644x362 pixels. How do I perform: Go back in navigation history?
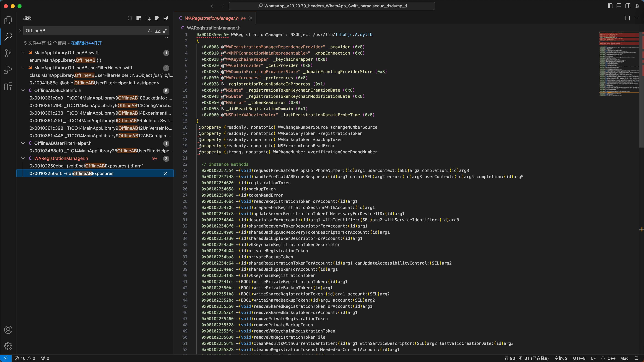[x=212, y=6]
